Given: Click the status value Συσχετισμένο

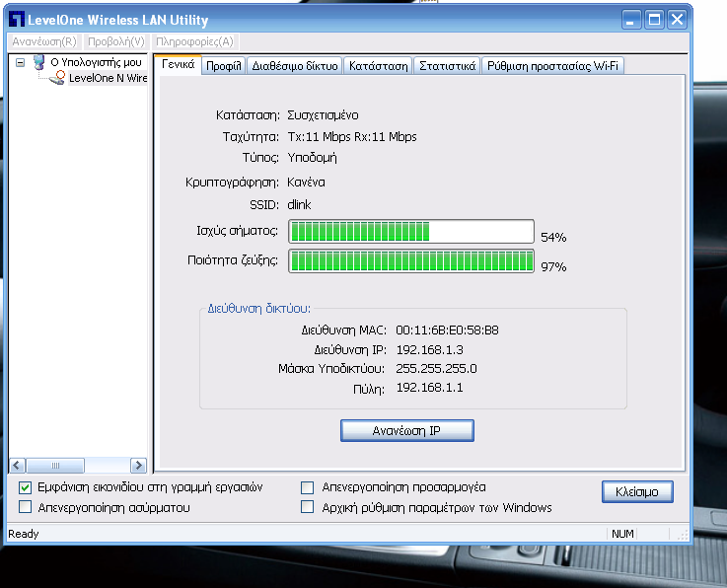Looking at the screenshot, I should click(x=323, y=115).
